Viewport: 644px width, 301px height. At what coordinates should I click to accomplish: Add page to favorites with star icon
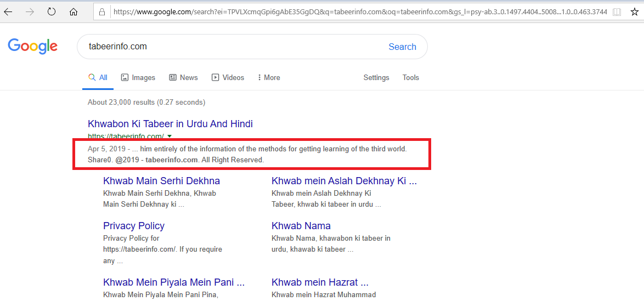[x=635, y=12]
